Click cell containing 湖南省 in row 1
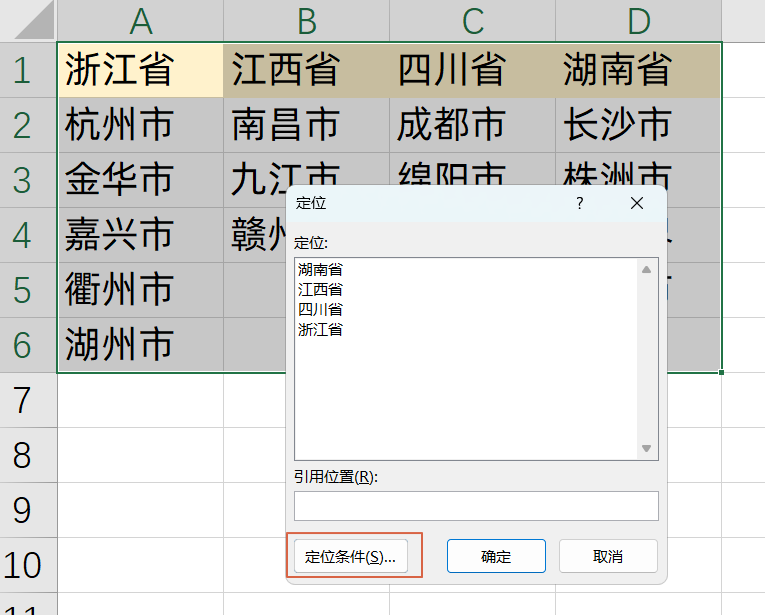The width and height of the screenshot is (765, 615). [639, 70]
